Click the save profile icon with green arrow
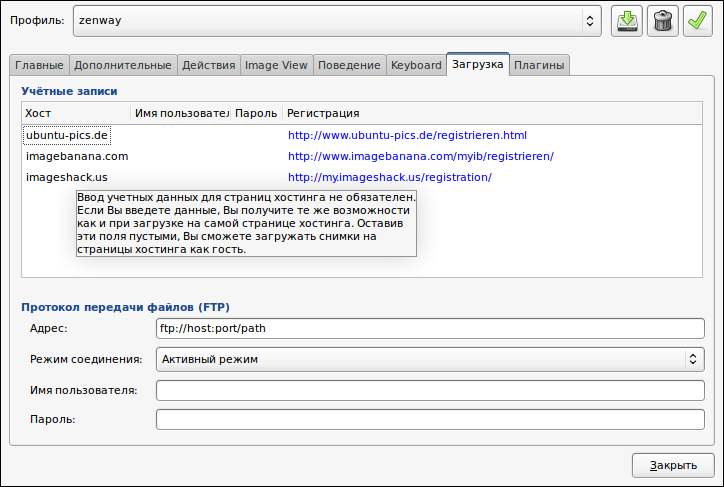Viewport: 724px width, 487px height. tap(627, 21)
